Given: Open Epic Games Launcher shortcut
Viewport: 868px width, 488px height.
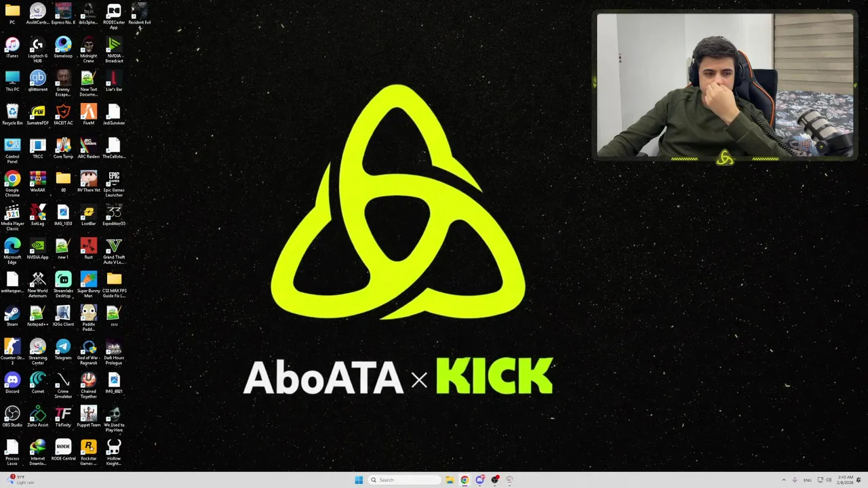Looking at the screenshot, I should 114,184.
